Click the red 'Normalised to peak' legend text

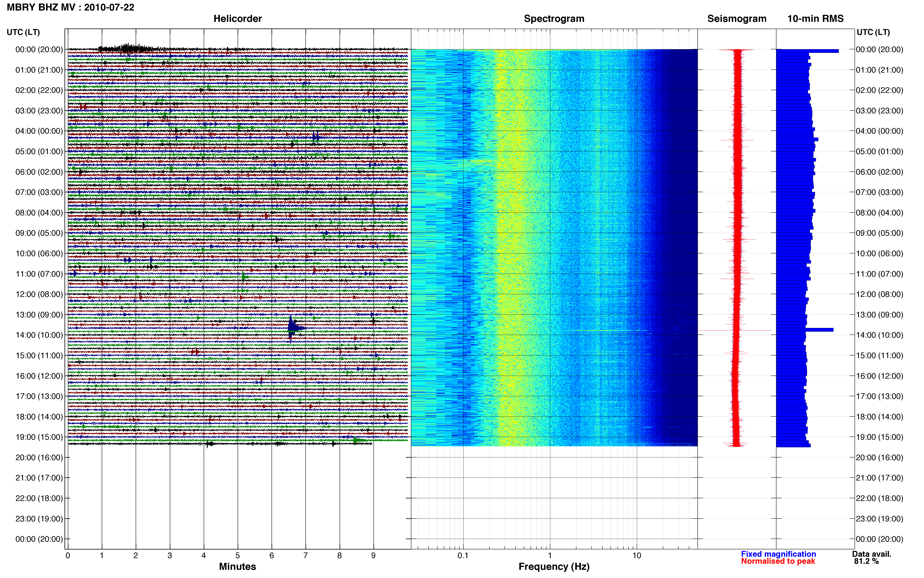[778, 562]
